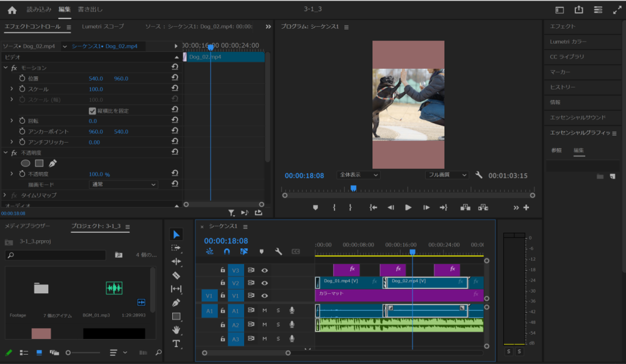Open the blend mode dropdown showing 通常
This screenshot has height=364, width=626.
[123, 185]
